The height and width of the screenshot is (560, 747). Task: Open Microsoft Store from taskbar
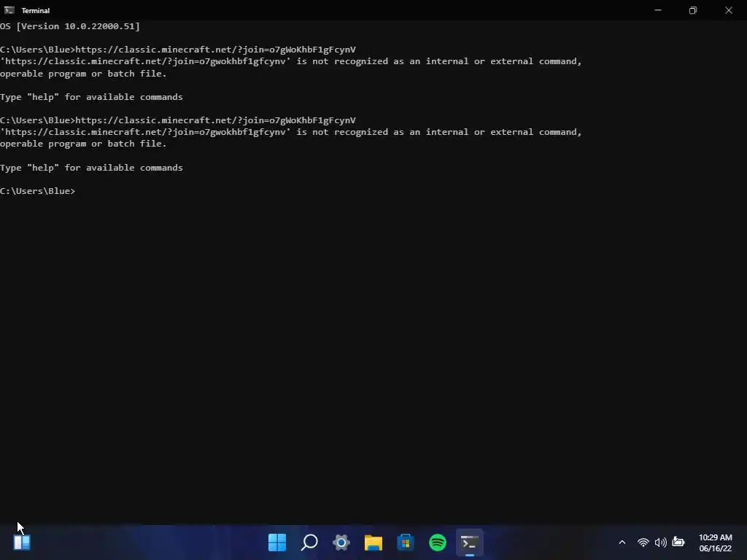pyautogui.click(x=406, y=542)
